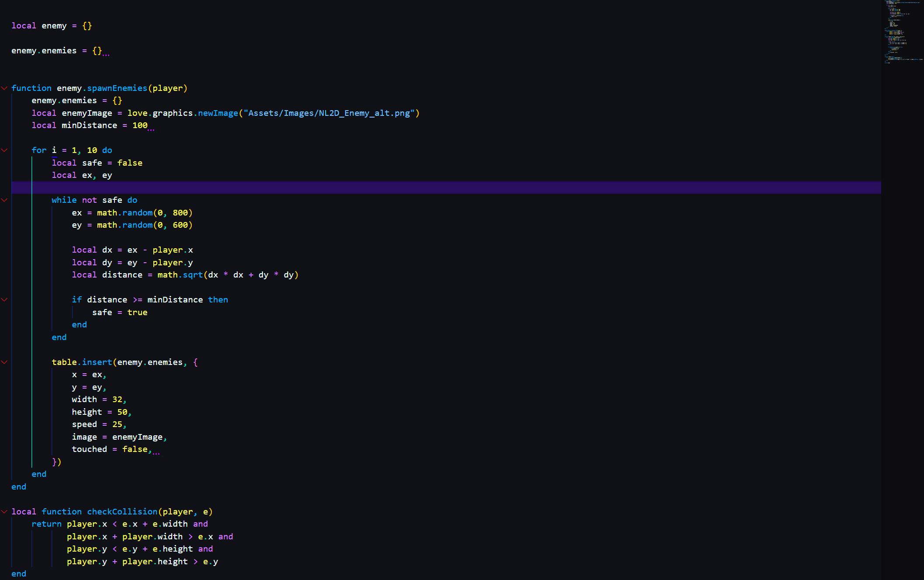The image size is (924, 580).
Task: Click the highlighted empty current line
Action: coord(446,188)
